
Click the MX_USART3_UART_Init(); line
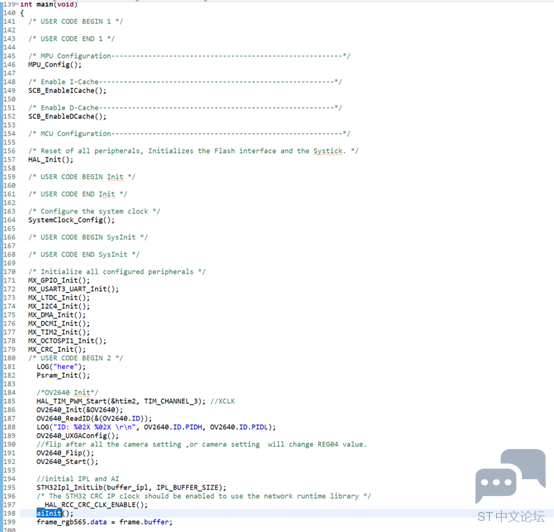(x=73, y=289)
